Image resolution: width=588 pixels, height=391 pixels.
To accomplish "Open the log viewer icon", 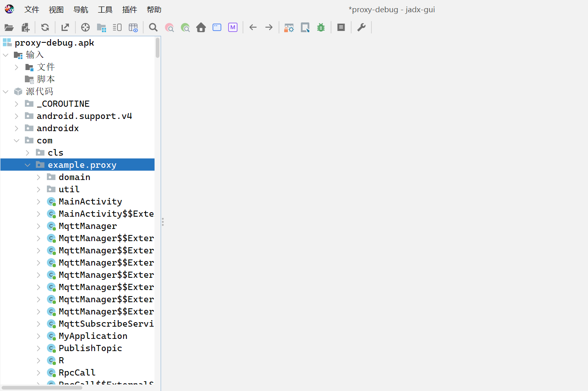I will point(341,28).
